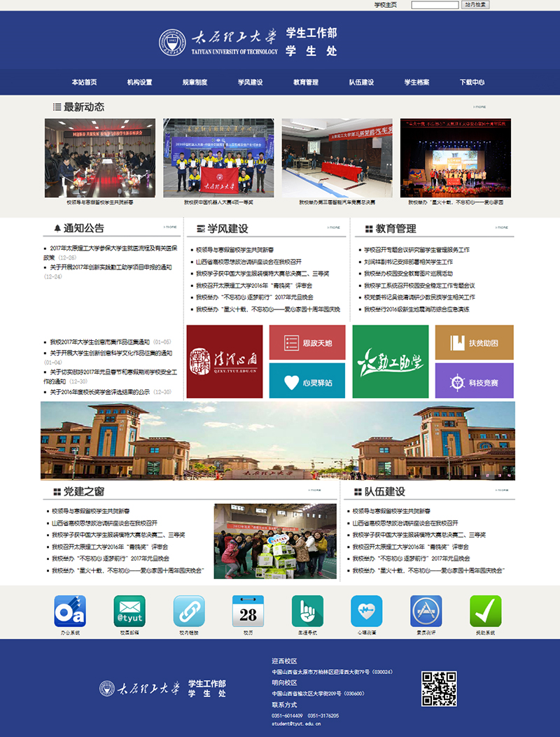Go to 本站首页 in the navigation bar
The width and height of the screenshot is (560, 737).
pyautogui.click(x=84, y=83)
